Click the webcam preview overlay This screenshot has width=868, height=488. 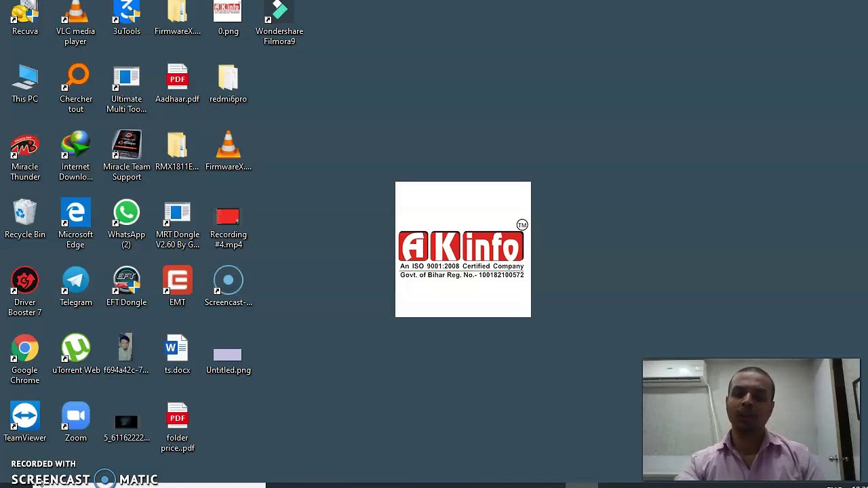click(751, 420)
